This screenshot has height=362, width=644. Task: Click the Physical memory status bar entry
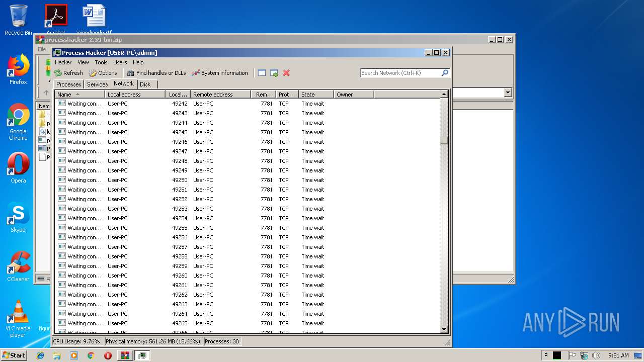[153, 341]
